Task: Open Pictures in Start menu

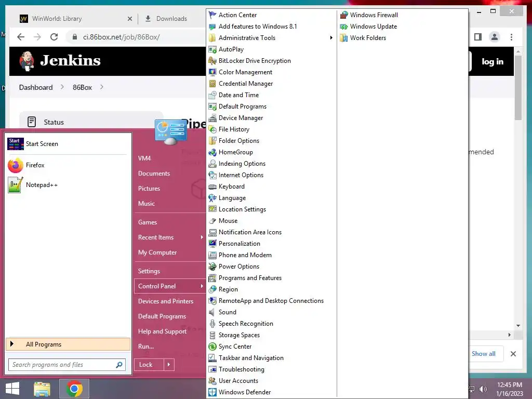Action: point(149,188)
